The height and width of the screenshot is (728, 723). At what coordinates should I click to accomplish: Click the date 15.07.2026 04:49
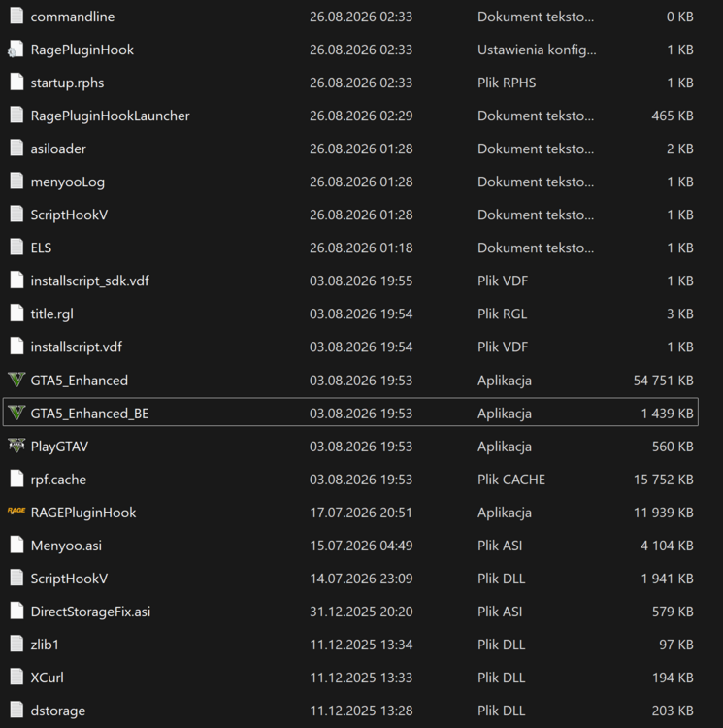pyautogui.click(x=361, y=546)
